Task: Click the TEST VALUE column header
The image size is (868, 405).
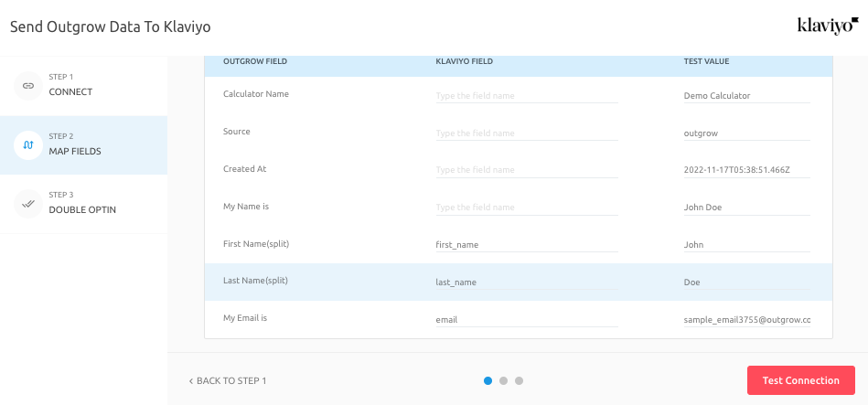Action: pyautogui.click(x=706, y=61)
